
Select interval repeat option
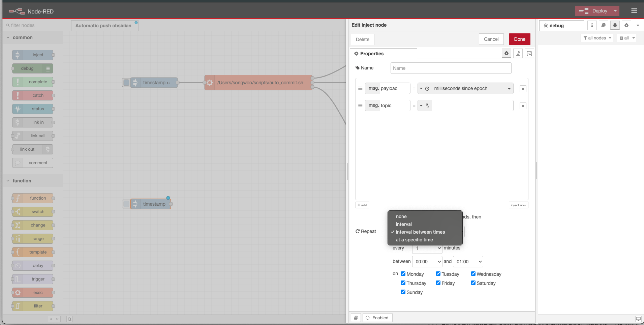pos(425,224)
